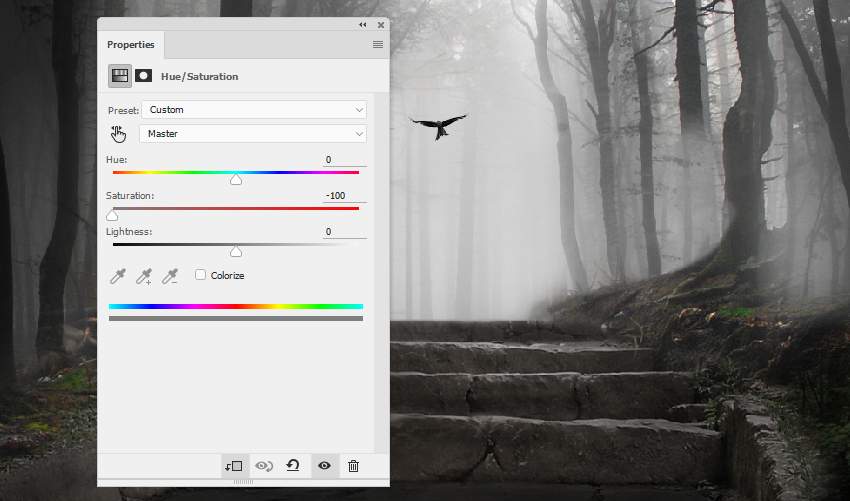Enable the Colorize checkbox
The width and height of the screenshot is (850, 501).
tap(201, 275)
